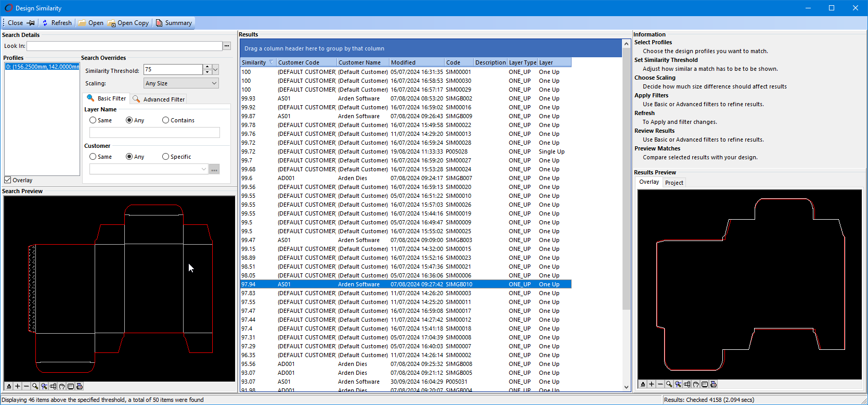868x405 pixels.
Task: Select the pan hand tool in Search Preview toolbar
Action: (62, 386)
